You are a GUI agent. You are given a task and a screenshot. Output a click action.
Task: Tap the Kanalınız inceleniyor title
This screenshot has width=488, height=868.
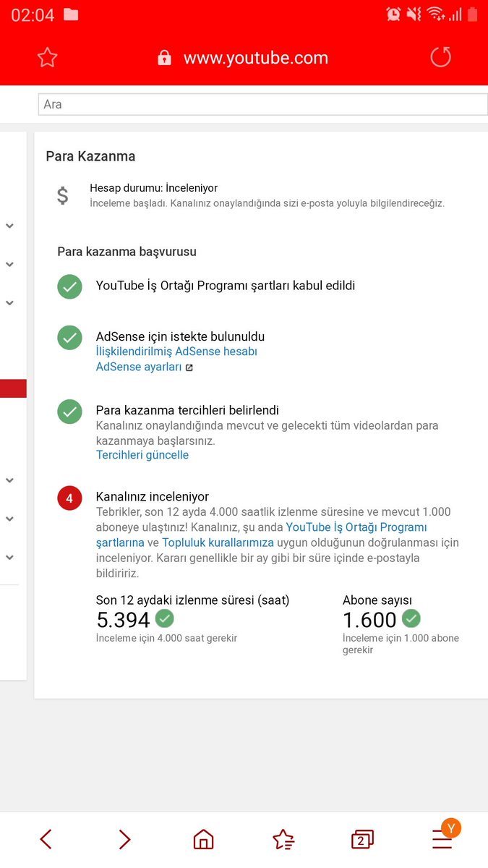point(153,497)
